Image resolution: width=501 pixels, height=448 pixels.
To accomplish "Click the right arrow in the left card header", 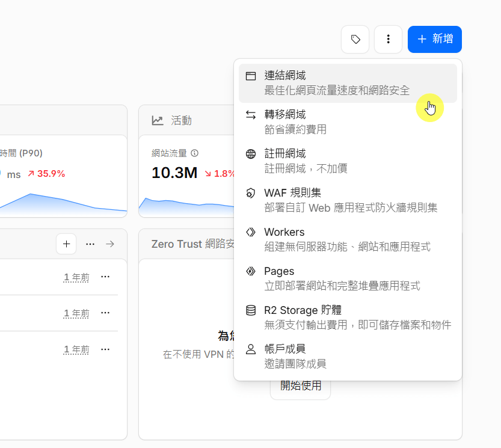I will [x=110, y=244].
